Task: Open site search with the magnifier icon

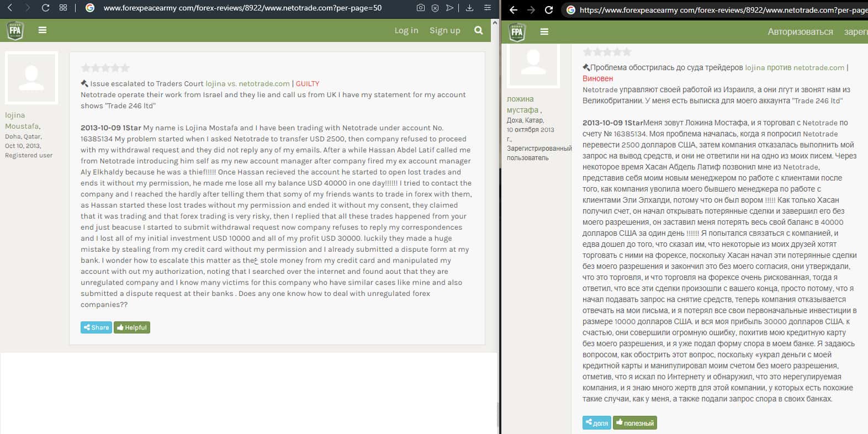Action: coord(479,30)
